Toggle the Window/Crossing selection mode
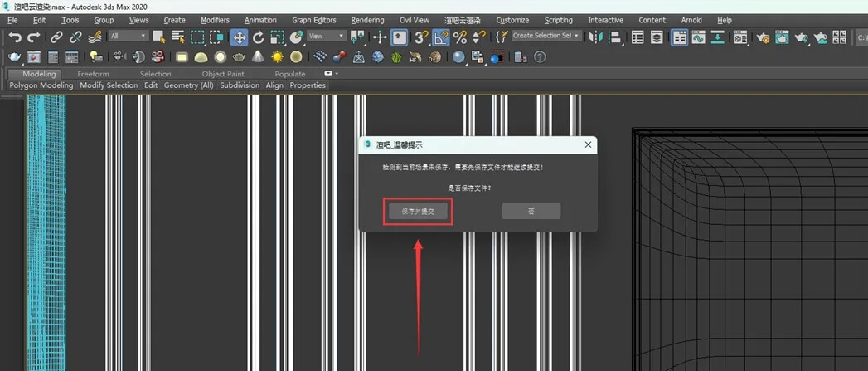Viewport: 868px width, 371px height. click(x=216, y=37)
